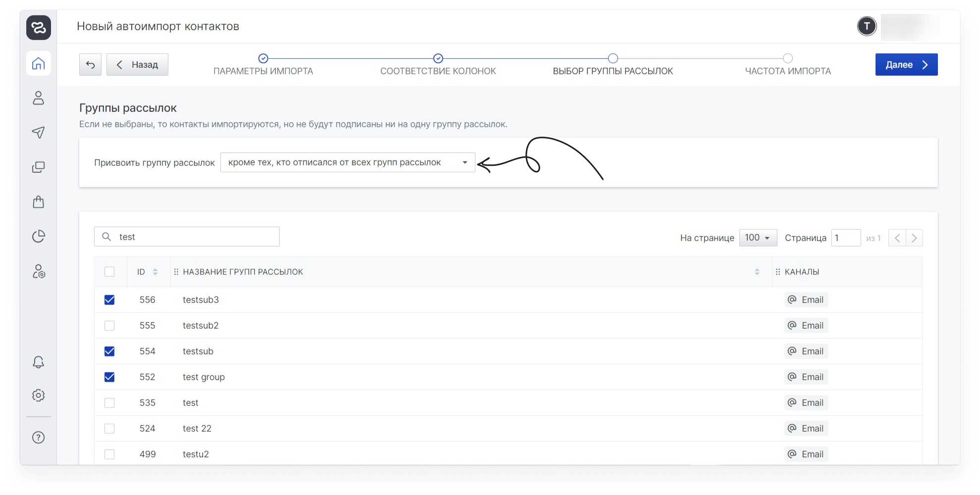Click the user avatar with letter T
The image size is (980, 495).
867,26
